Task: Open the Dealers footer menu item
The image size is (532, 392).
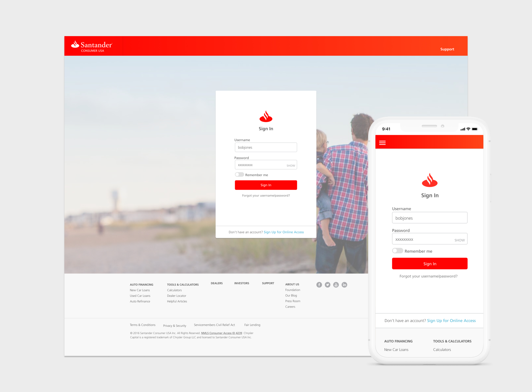Action: [x=217, y=283]
